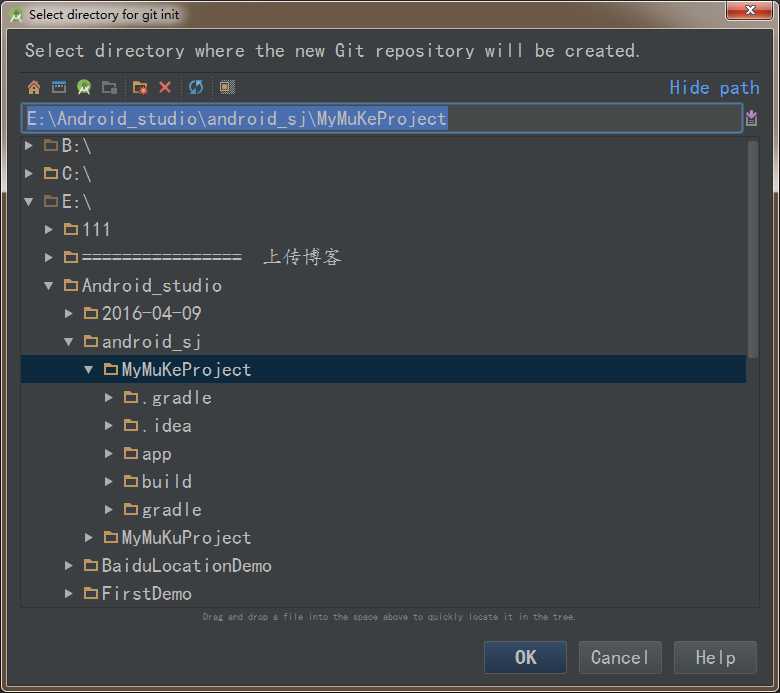The image size is (780, 693).
Task: Open the Help button
Action: tap(715, 657)
